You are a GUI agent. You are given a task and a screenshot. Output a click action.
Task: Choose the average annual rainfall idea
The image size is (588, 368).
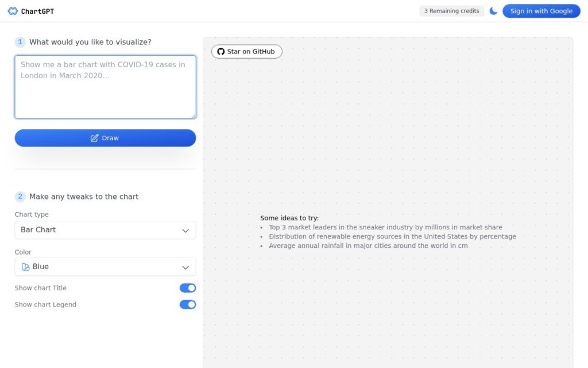368,246
